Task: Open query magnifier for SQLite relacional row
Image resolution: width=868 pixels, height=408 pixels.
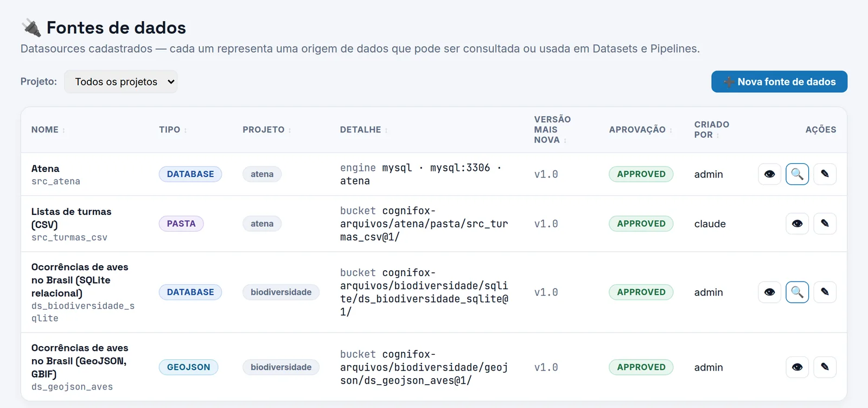Action: pos(797,292)
